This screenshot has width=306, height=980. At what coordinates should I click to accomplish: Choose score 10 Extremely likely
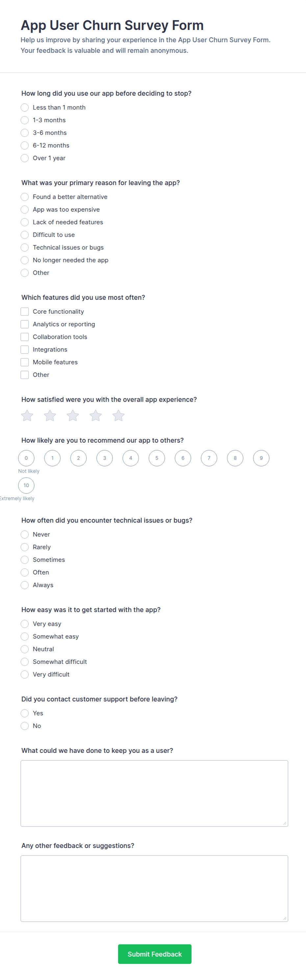coord(26,486)
